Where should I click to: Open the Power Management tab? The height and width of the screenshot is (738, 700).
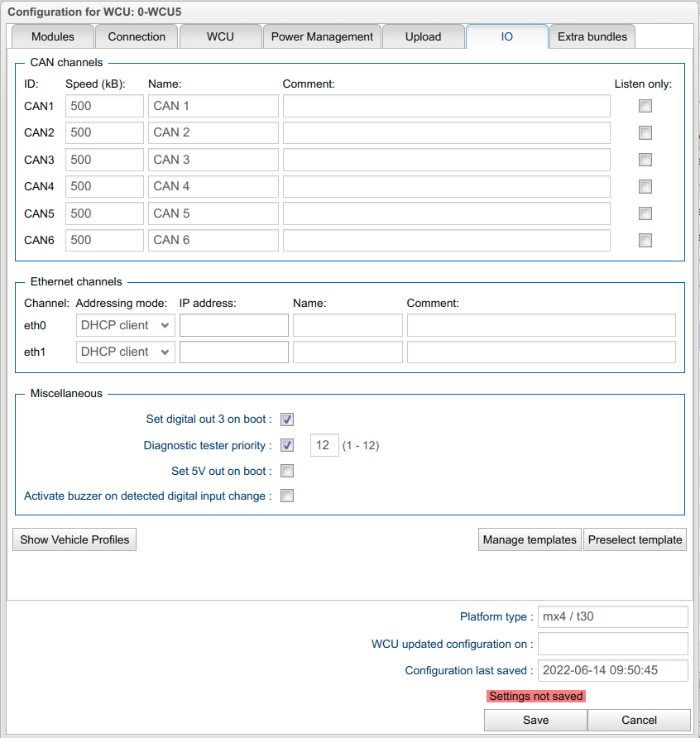[x=322, y=36]
